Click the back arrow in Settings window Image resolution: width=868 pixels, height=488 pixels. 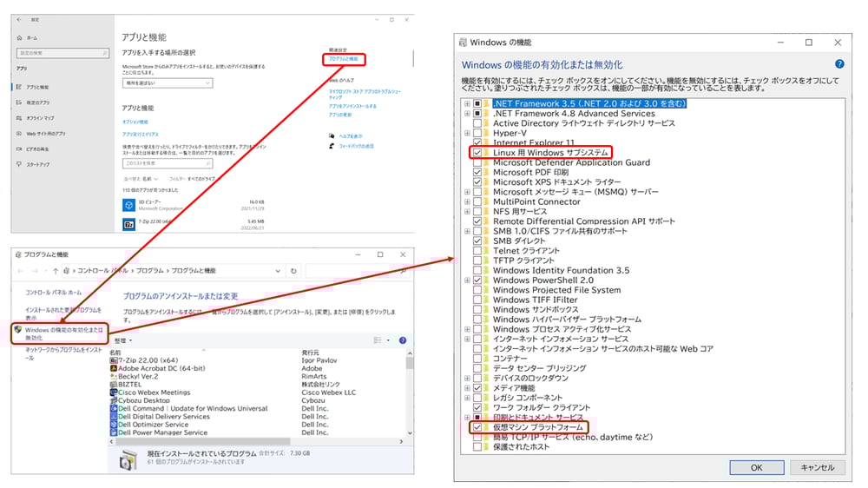tap(19, 19)
